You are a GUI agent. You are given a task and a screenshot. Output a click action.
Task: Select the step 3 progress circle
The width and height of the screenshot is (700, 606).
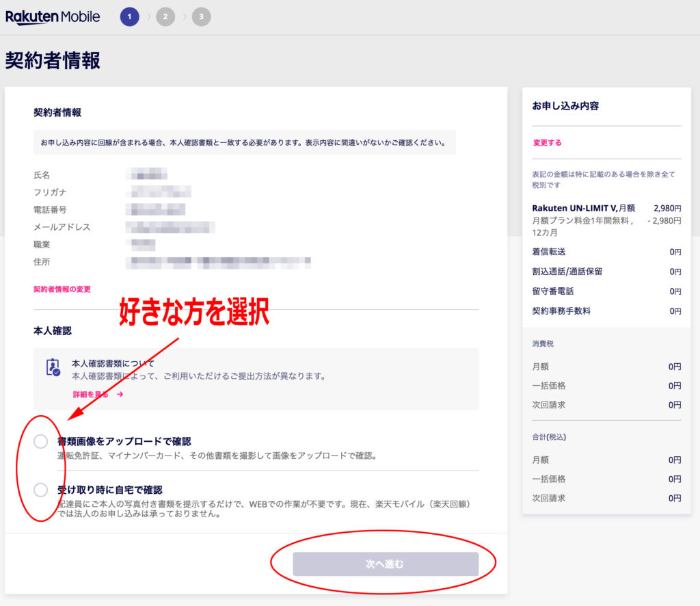(201, 17)
